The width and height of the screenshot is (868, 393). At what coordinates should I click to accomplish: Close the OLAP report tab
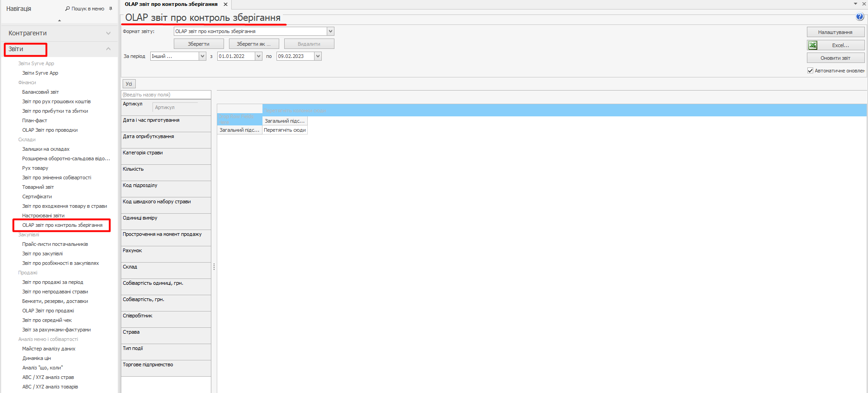[x=225, y=5]
